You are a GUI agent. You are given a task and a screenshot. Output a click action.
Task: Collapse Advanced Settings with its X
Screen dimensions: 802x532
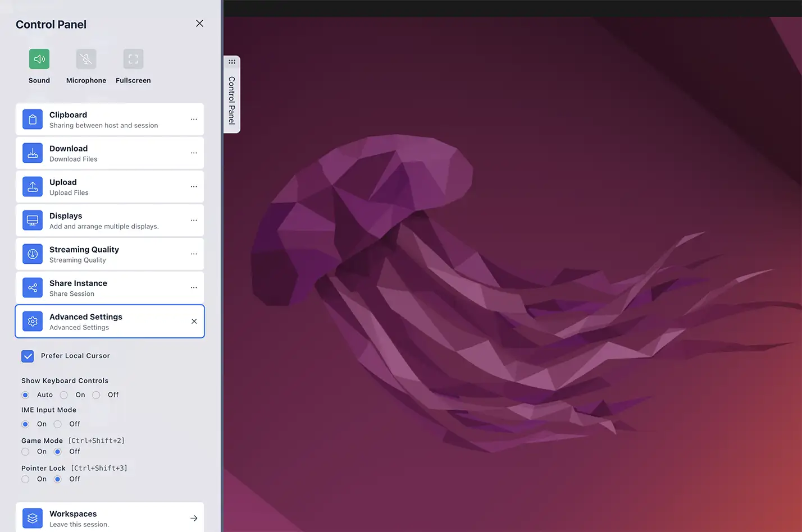pyautogui.click(x=194, y=321)
